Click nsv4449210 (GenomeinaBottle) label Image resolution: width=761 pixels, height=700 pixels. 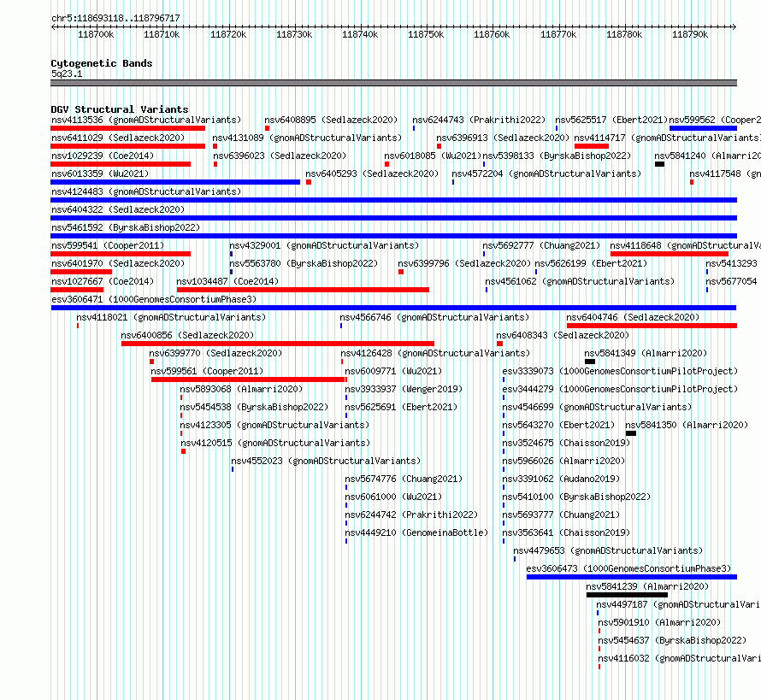coord(416,532)
